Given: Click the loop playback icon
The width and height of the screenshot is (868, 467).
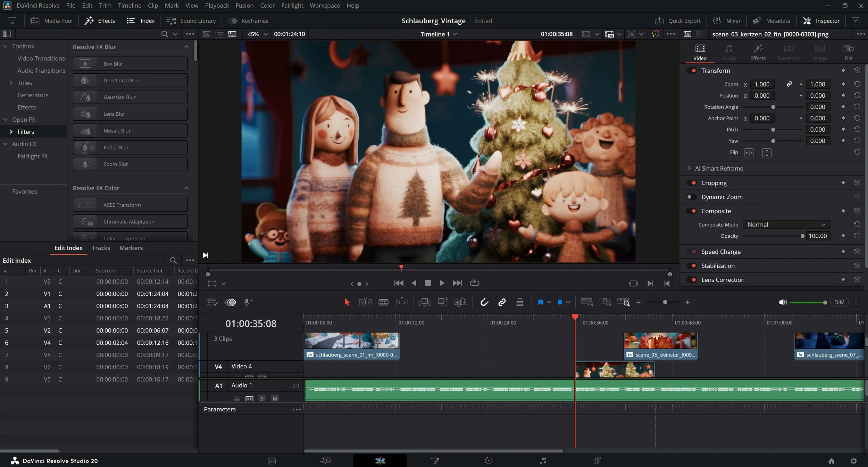Looking at the screenshot, I should (474, 283).
